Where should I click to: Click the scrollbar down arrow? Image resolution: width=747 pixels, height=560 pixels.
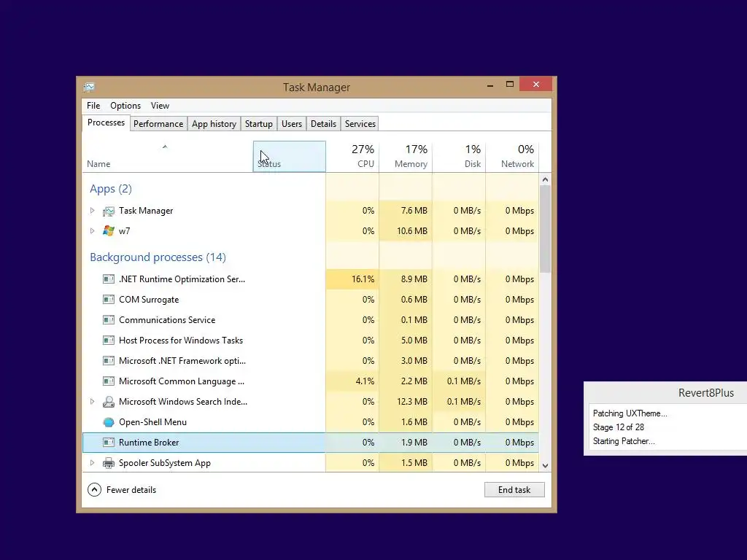[x=546, y=466]
